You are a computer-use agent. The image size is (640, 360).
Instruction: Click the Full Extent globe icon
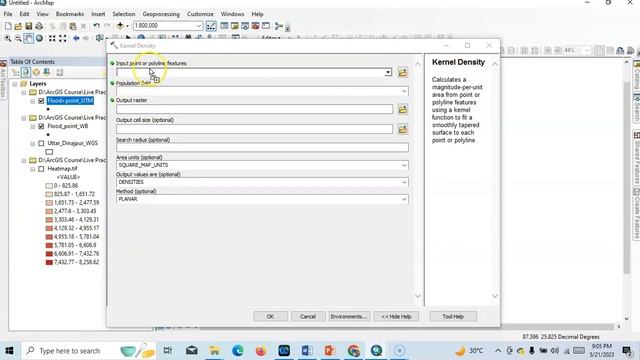(39, 38)
